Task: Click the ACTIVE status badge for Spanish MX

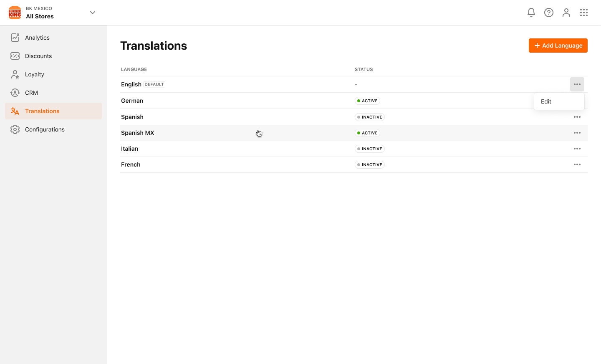Action: tap(367, 133)
